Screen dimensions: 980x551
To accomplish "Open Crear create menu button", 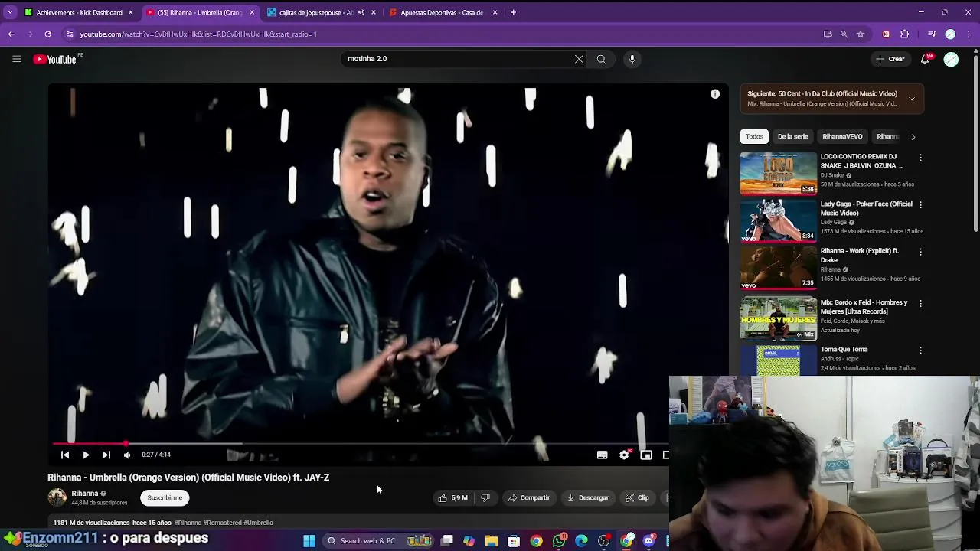I will 891,59.
